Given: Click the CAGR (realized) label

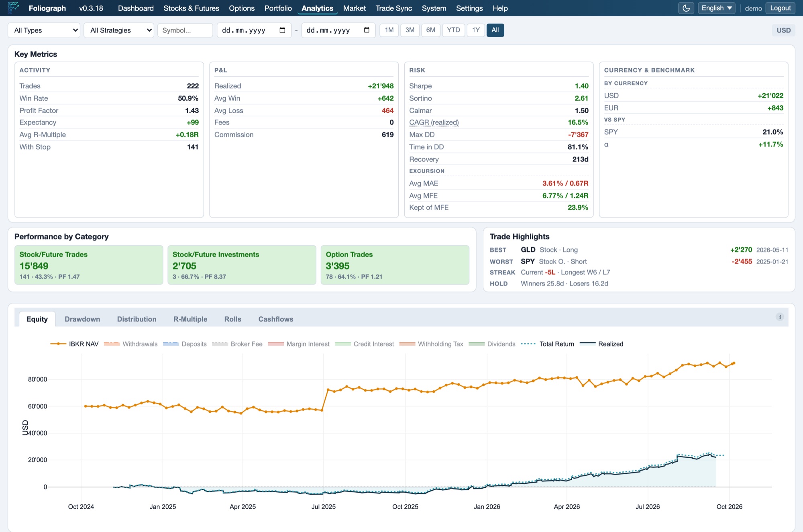Looking at the screenshot, I should tap(434, 122).
